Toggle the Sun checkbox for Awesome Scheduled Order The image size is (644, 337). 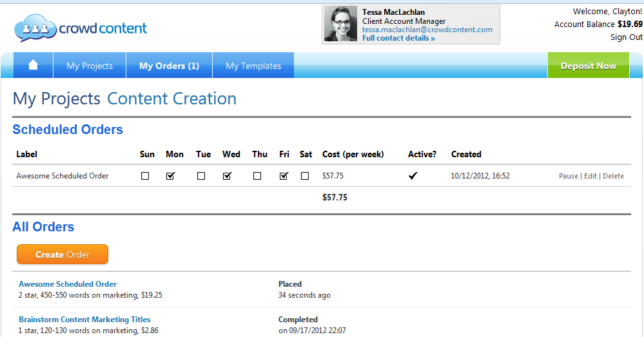coord(145,176)
